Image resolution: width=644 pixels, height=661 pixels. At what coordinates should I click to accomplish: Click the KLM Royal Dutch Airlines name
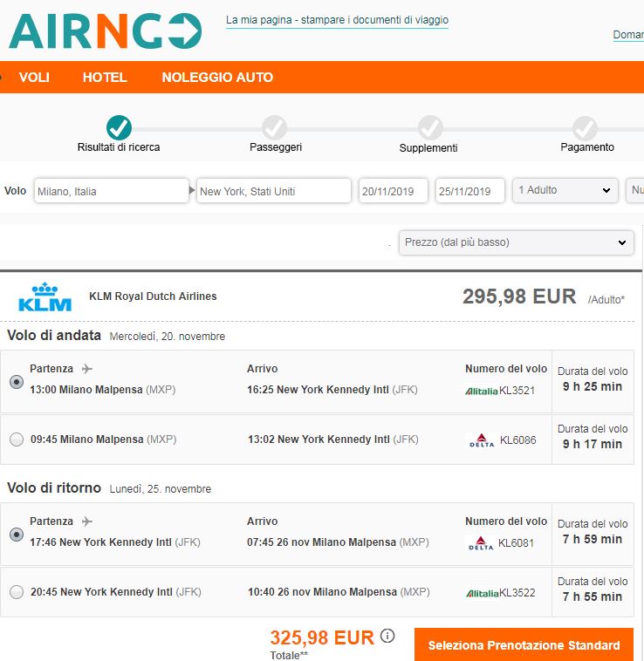153,296
